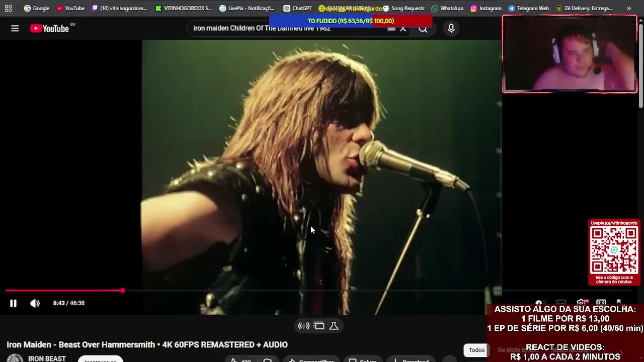Viewport: 644px width, 362px height.
Task: Click the Download button
Action: (411, 360)
